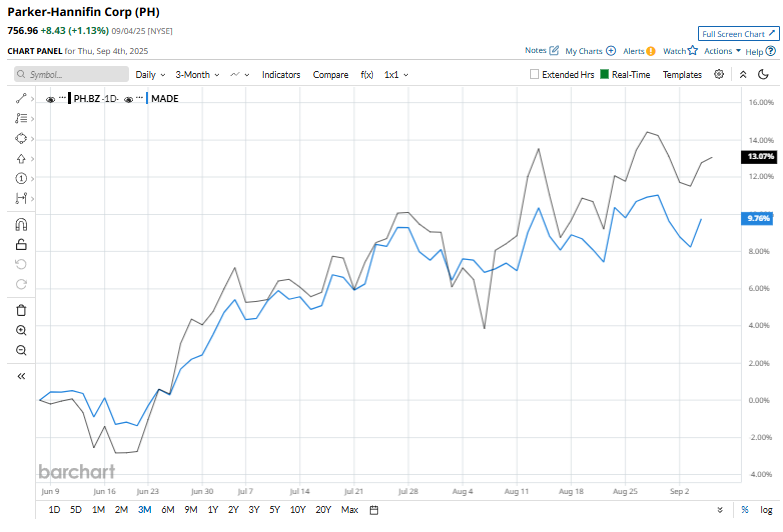Screen dimensions: 783x532
Task: Select the 5Y range
Action: pyautogui.click(x=275, y=510)
